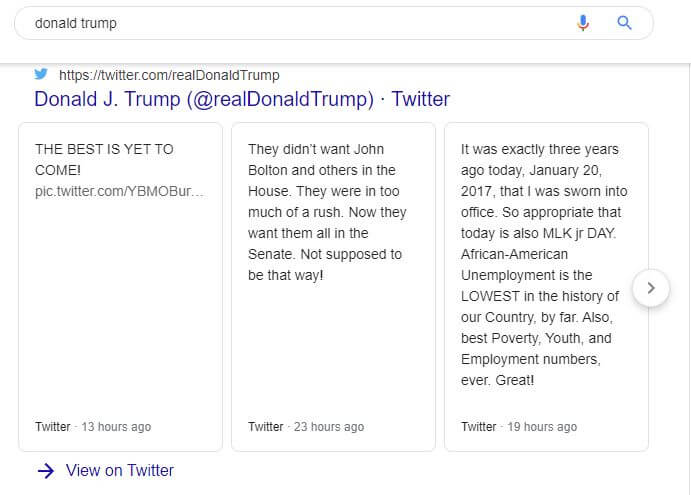The image size is (691, 495).
Task: Click the Twitter bird icon
Action: (41, 74)
